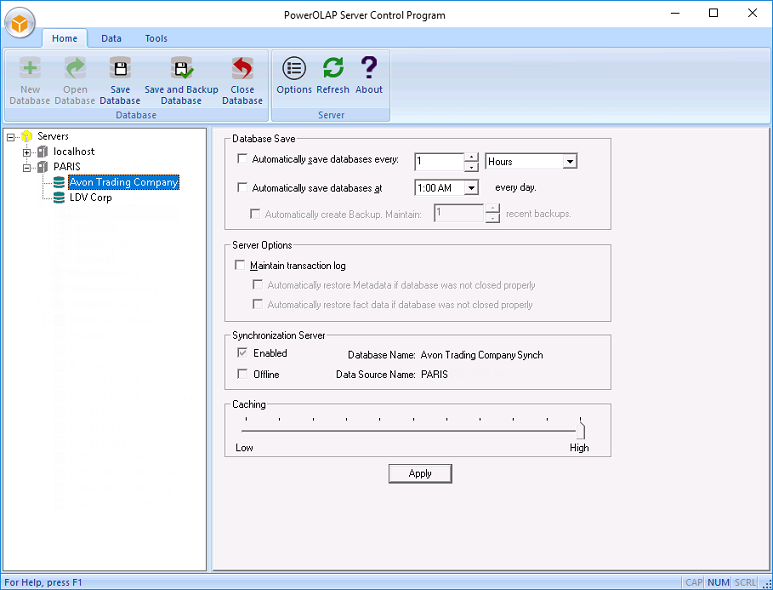
Task: Enable automatically save databases every interval
Action: pyautogui.click(x=242, y=159)
